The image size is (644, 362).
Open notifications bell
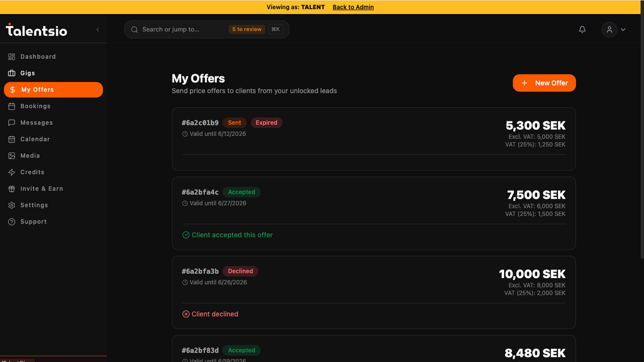click(582, 30)
